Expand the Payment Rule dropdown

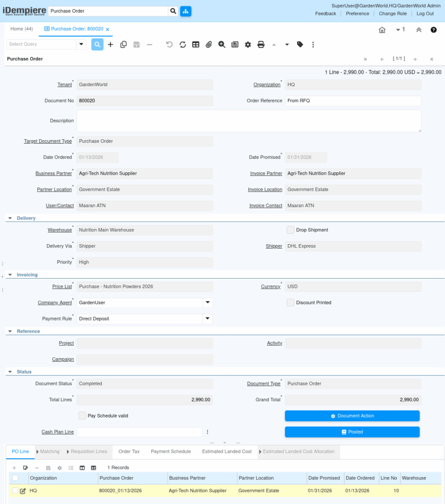click(208, 319)
